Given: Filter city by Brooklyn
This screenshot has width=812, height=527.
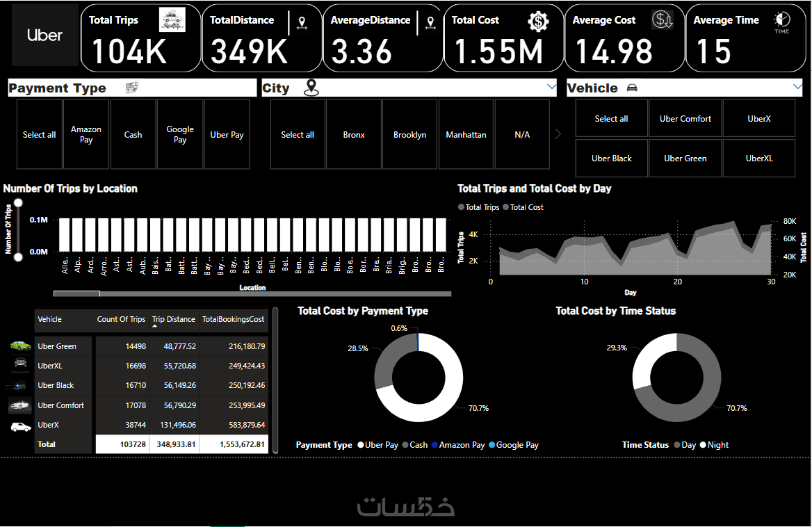Looking at the screenshot, I should coord(409,135).
